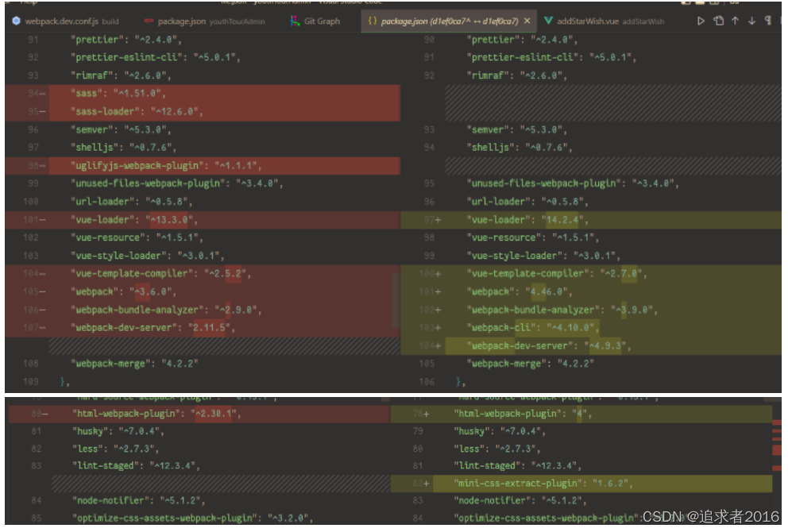Close the package.json diff tab
The image size is (792, 532).
pos(527,21)
